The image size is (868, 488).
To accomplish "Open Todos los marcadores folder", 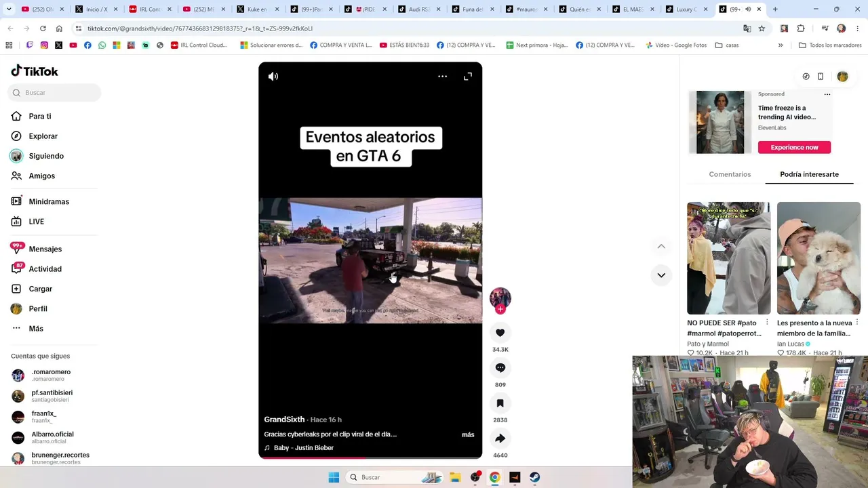I will tap(830, 45).
